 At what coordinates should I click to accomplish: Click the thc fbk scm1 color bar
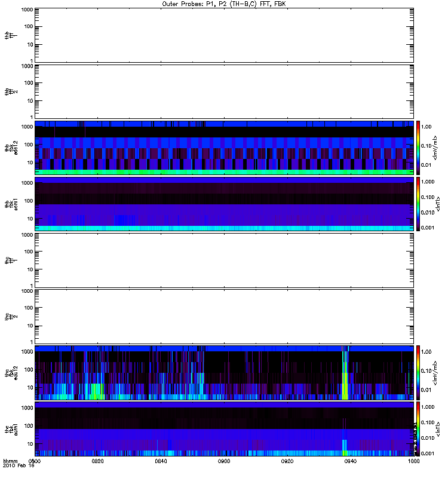coord(418,429)
